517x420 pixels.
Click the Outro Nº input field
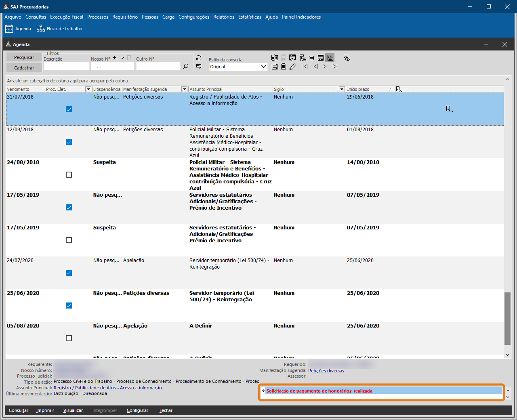click(158, 66)
